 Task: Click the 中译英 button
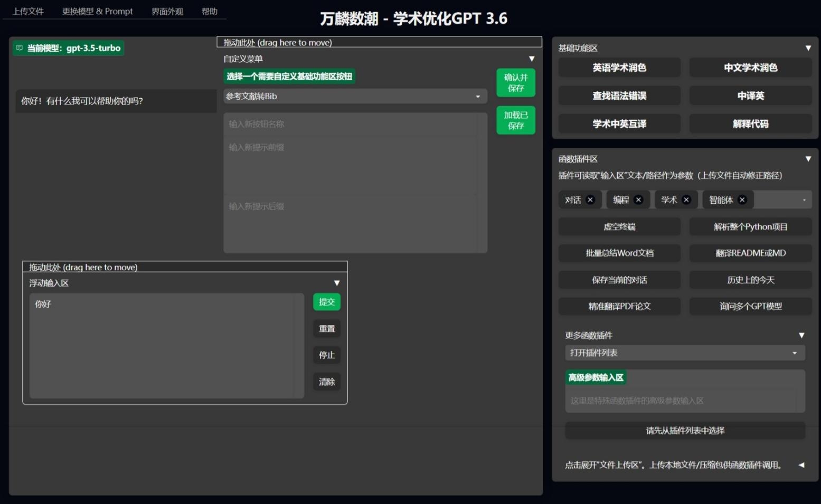pos(750,96)
